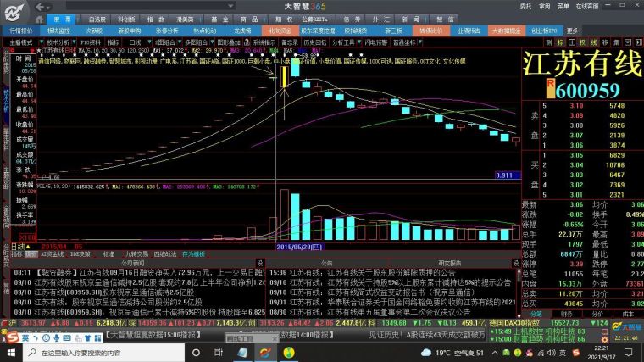
Task: Open the back button history dropdown arrow
Action: pyautogui.click(x=48, y=7)
